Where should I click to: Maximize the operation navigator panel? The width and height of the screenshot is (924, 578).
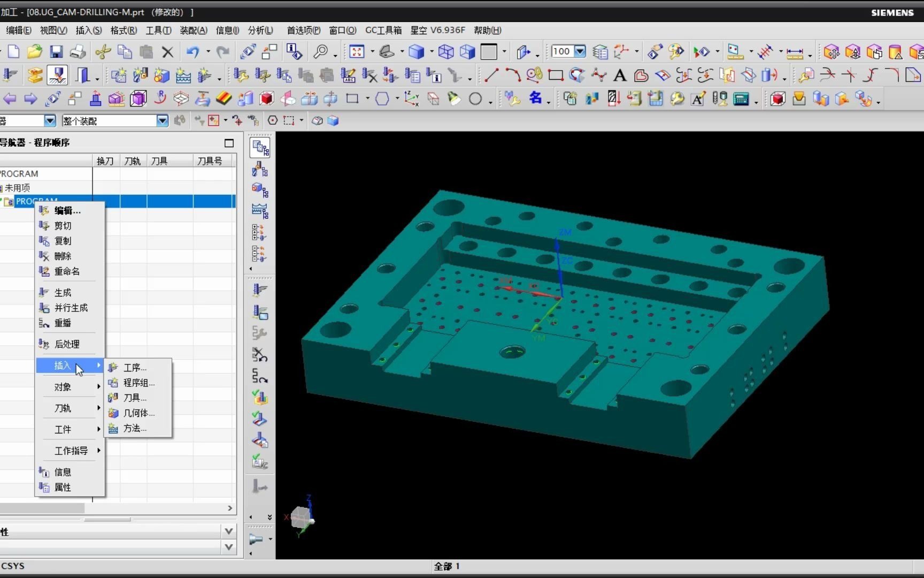point(229,143)
